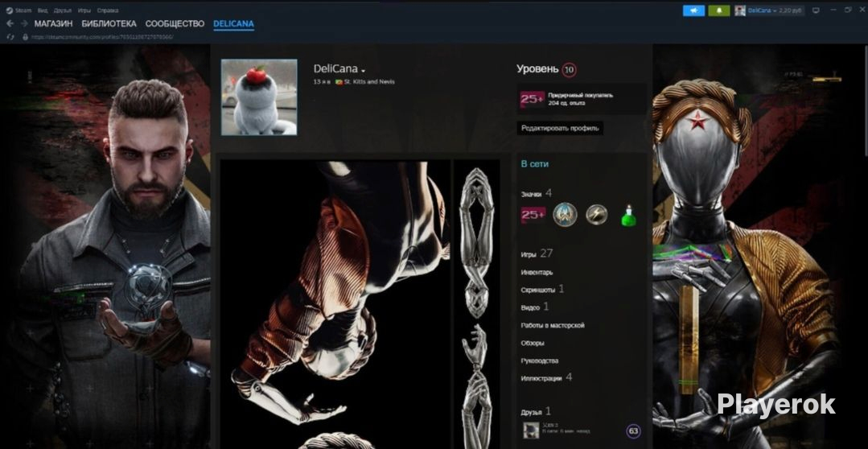Image resolution: width=868 pixels, height=449 pixels.
Task: Open the green potion badge
Action: [x=628, y=216]
